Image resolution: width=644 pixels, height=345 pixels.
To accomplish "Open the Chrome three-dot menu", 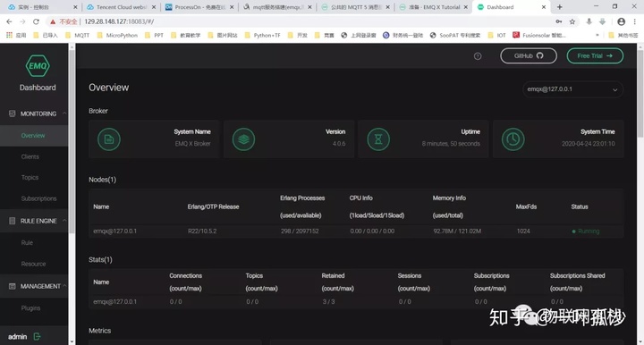I will pyautogui.click(x=634, y=21).
